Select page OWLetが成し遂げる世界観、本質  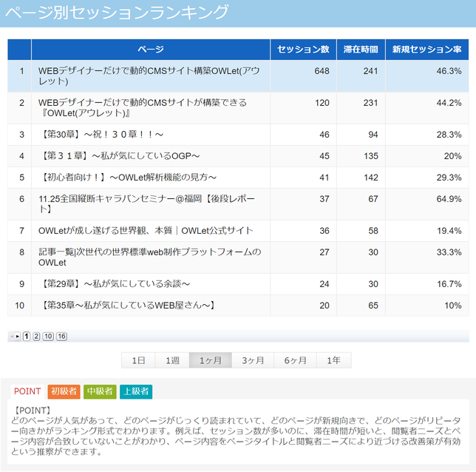(x=146, y=231)
